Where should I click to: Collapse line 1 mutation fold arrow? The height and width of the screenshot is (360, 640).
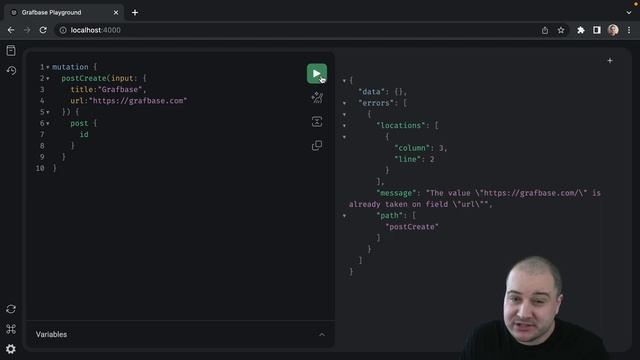coord(48,67)
